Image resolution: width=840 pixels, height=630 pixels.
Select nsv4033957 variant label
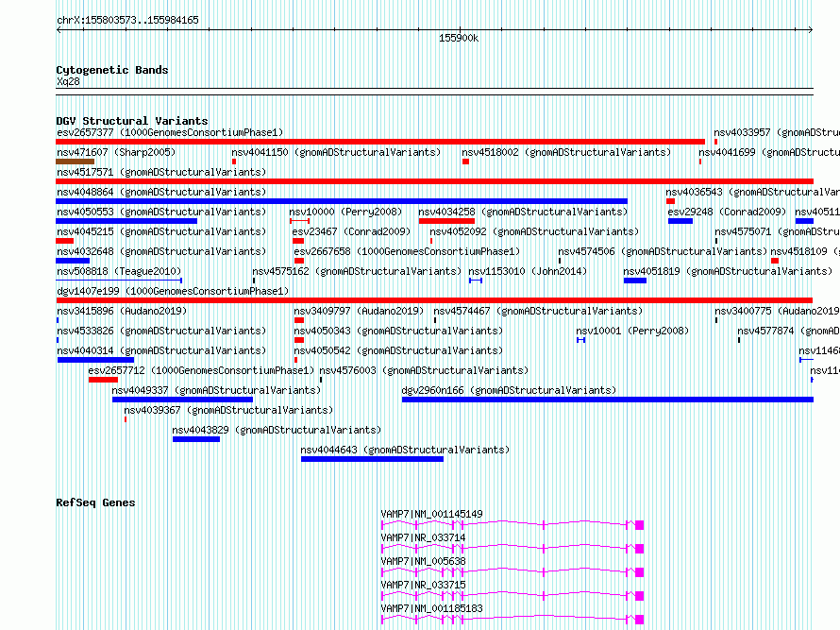[x=777, y=132]
